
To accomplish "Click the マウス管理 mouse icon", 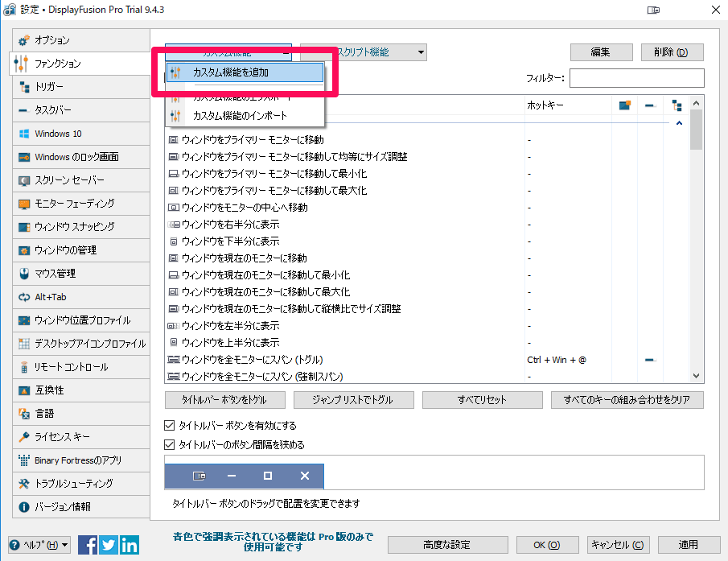I will click(x=24, y=274).
